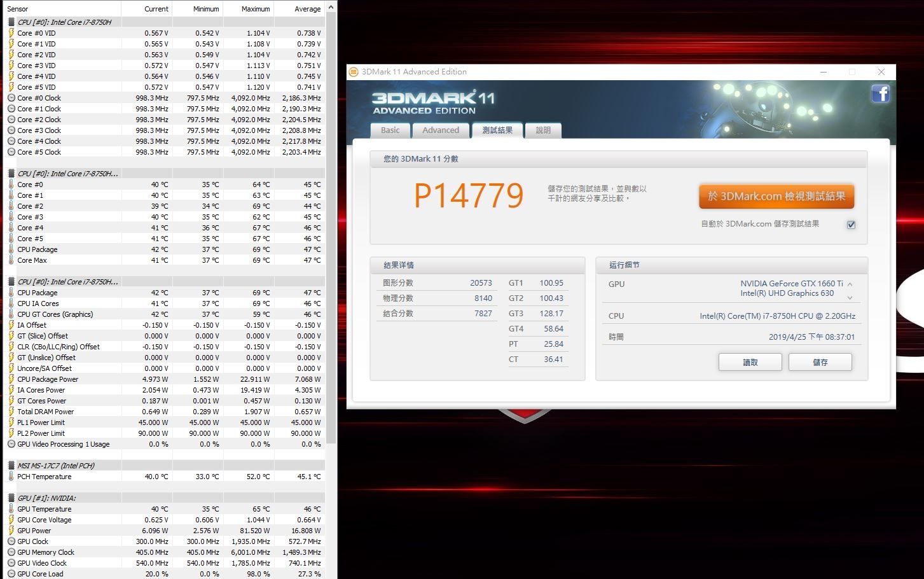Sort by the Current column header

pyautogui.click(x=147, y=9)
